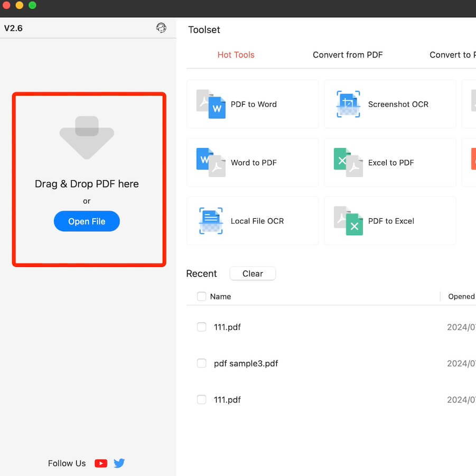Select the Word to PDF label
Image resolution: width=476 pixels, height=476 pixels.
click(x=254, y=162)
